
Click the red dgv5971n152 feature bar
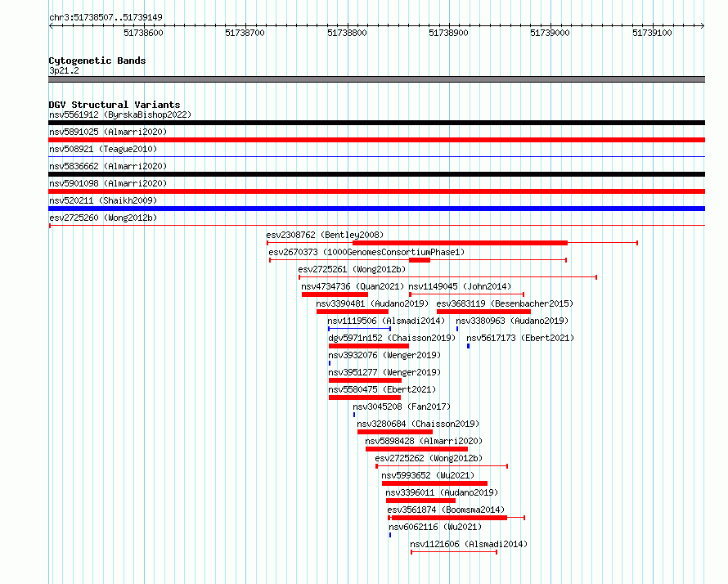(x=369, y=346)
